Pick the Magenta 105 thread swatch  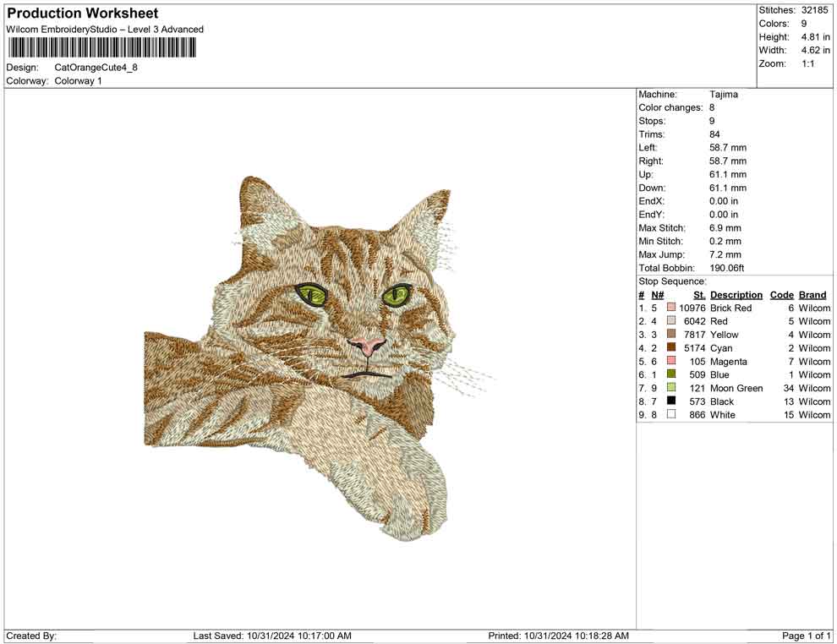point(670,361)
